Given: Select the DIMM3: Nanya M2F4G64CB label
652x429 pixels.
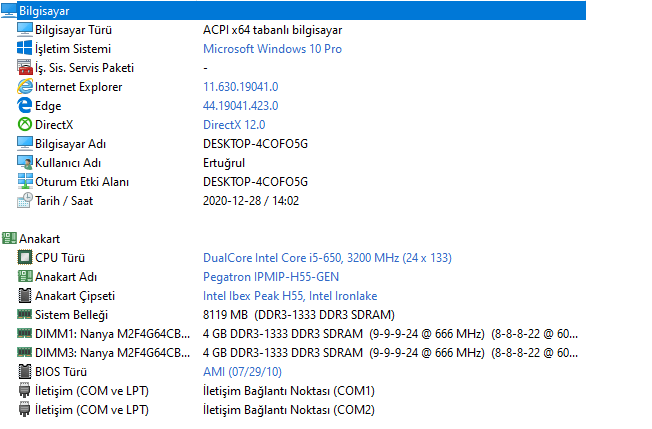Looking at the screenshot, I should pos(112,353).
